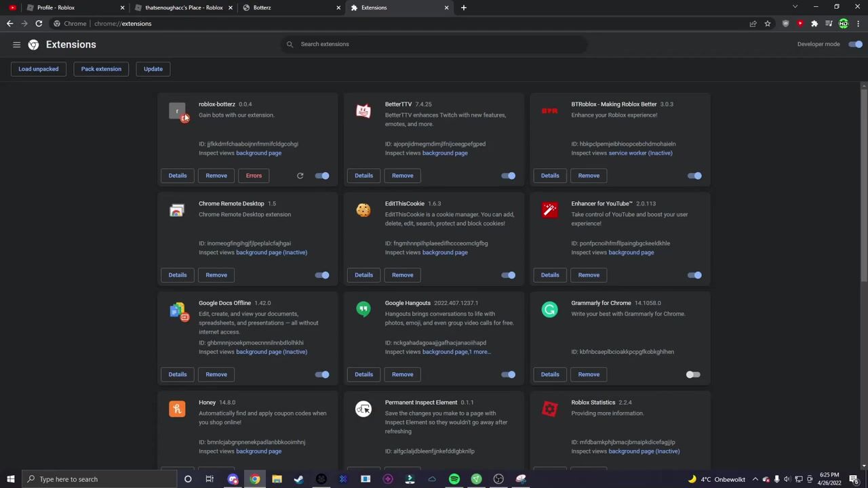Screen dimensions: 868x488
Task: Disable the Chrome Remote Desktop toggle
Action: (322, 275)
